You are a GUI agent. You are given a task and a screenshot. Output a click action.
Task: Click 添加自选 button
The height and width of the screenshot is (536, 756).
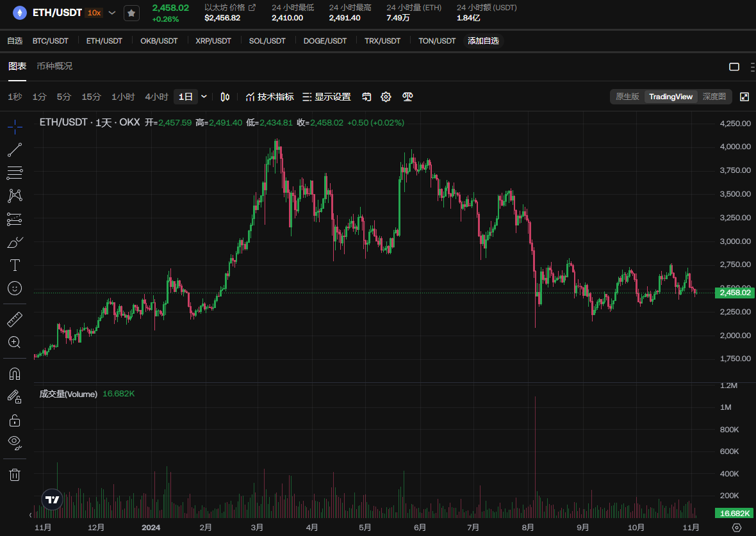point(483,41)
